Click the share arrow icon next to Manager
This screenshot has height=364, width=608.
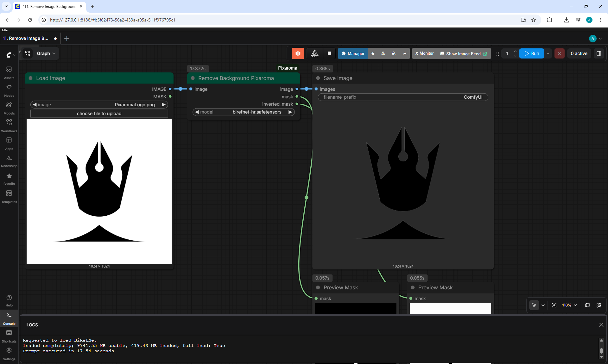pos(404,53)
